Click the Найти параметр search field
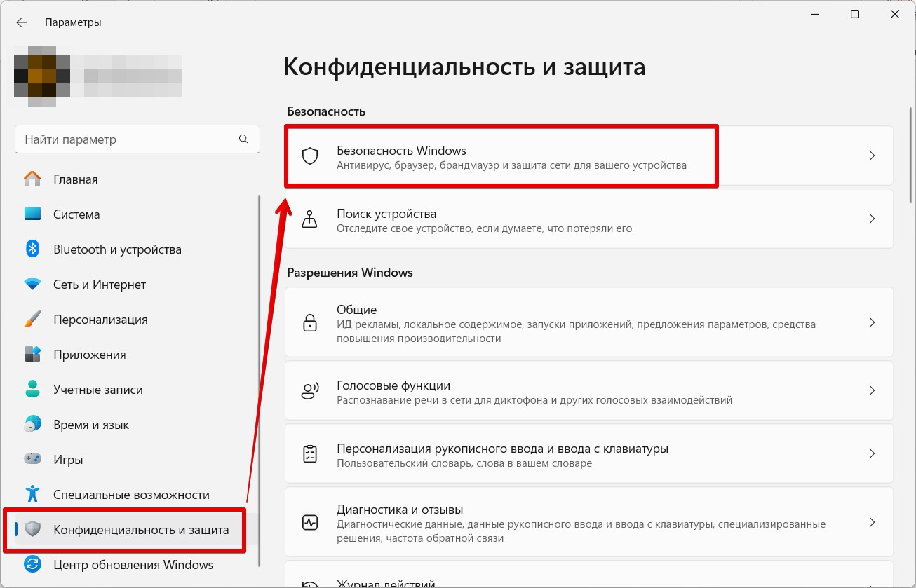The width and height of the screenshot is (916, 588). click(x=137, y=139)
